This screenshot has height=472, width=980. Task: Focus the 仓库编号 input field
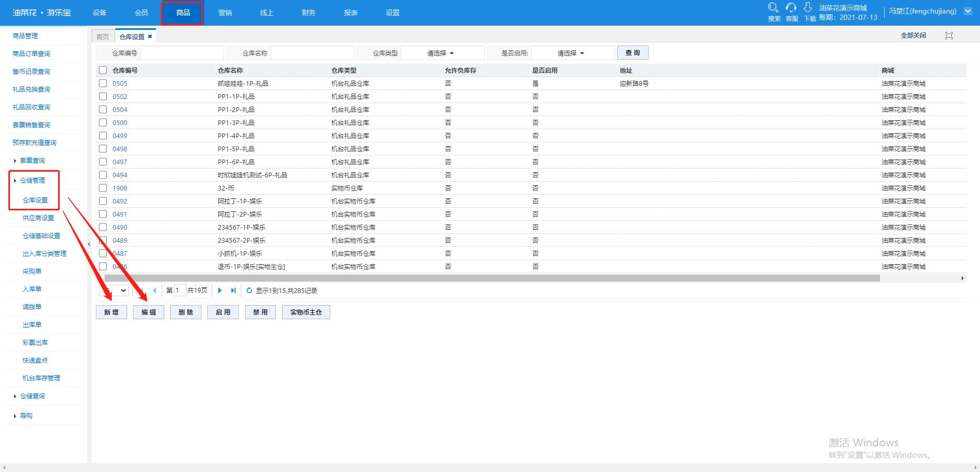coord(182,53)
